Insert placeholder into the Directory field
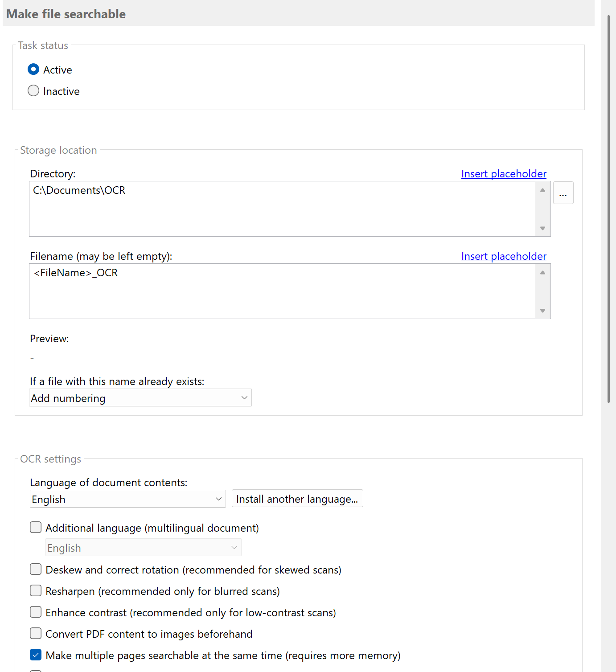This screenshot has width=616, height=672. coord(504,174)
